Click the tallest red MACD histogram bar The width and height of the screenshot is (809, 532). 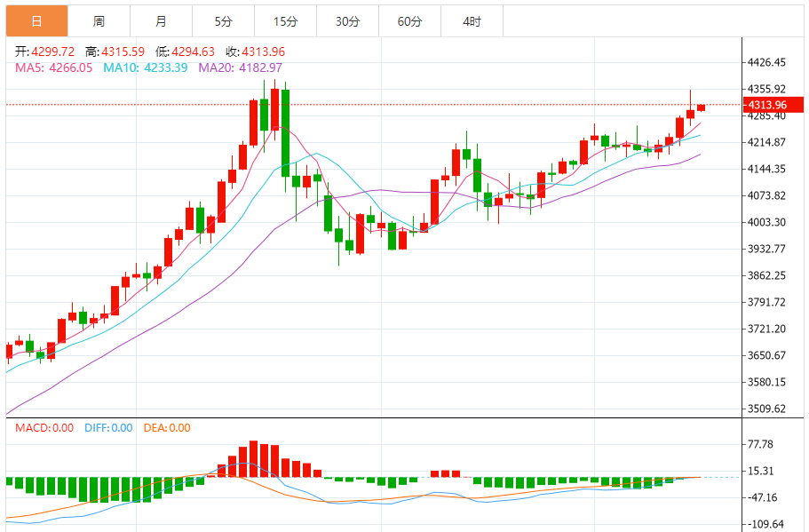253,458
